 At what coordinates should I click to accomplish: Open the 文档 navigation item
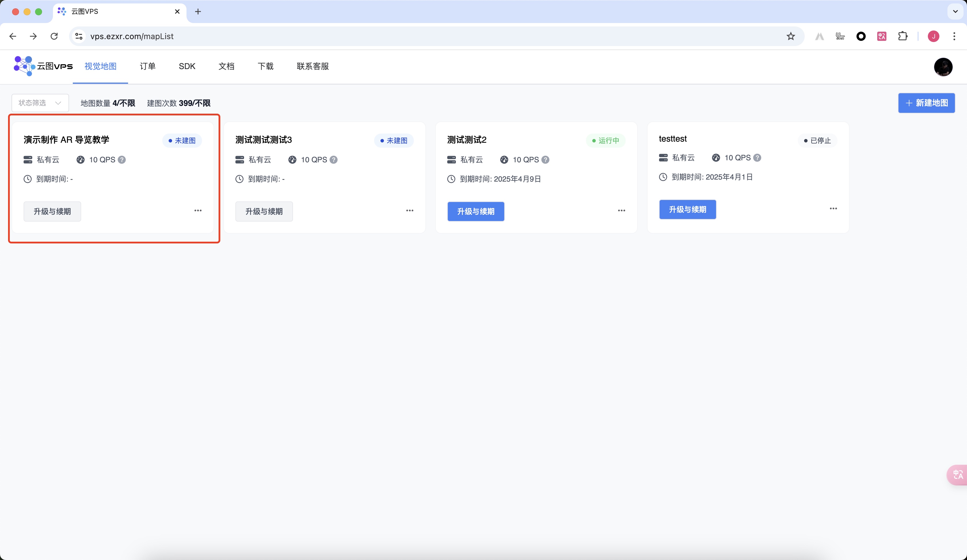tap(226, 66)
